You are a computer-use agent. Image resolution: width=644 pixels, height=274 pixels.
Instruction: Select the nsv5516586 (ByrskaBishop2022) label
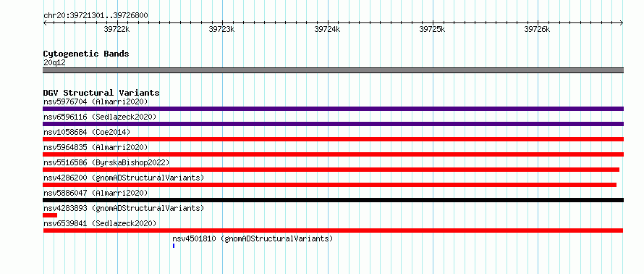pyautogui.click(x=106, y=162)
